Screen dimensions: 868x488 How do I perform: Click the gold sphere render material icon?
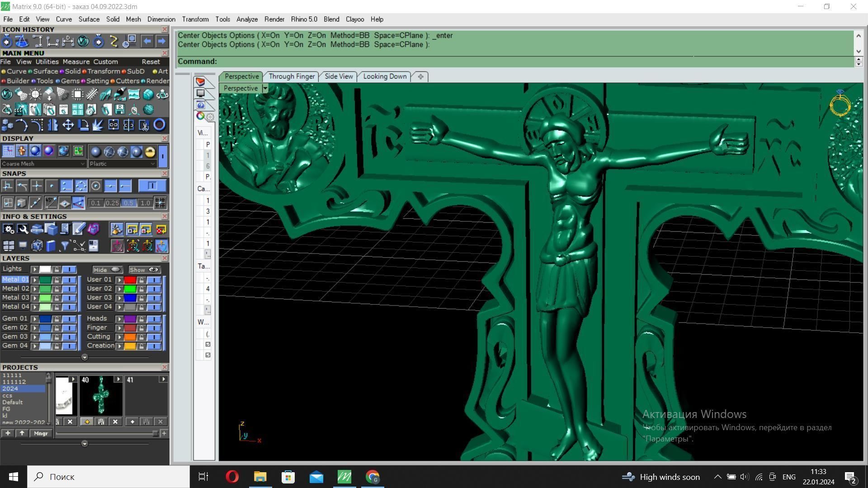point(150,152)
